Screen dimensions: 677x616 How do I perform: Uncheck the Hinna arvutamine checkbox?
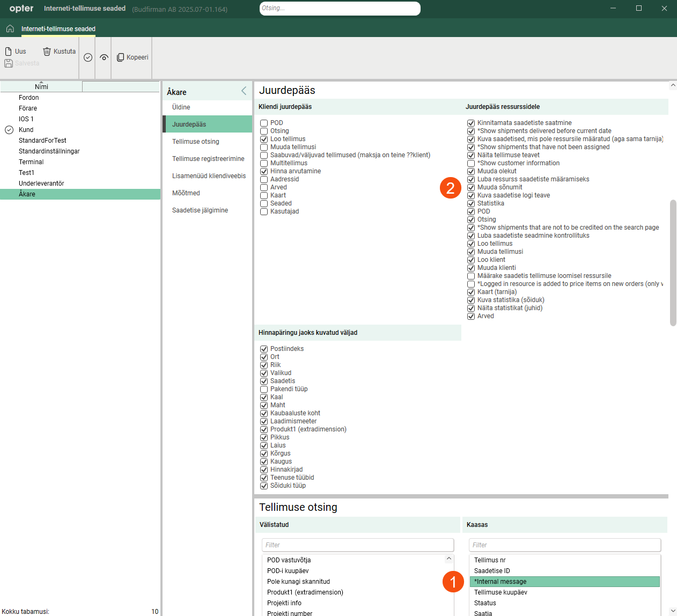[264, 171]
